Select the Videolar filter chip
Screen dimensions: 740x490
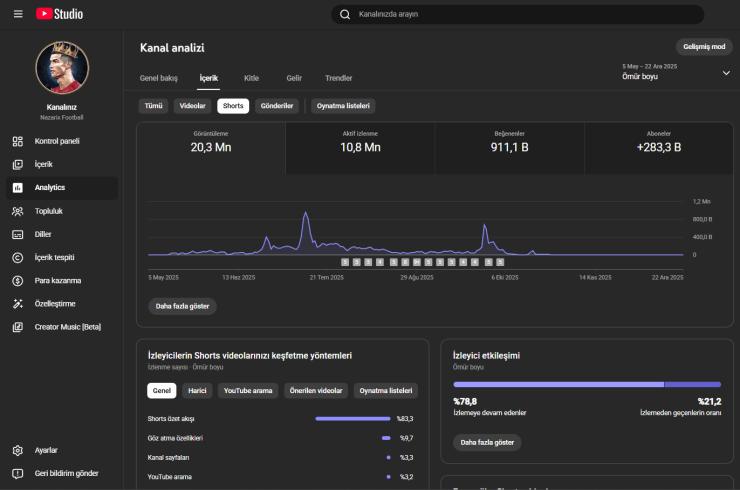pyautogui.click(x=192, y=106)
